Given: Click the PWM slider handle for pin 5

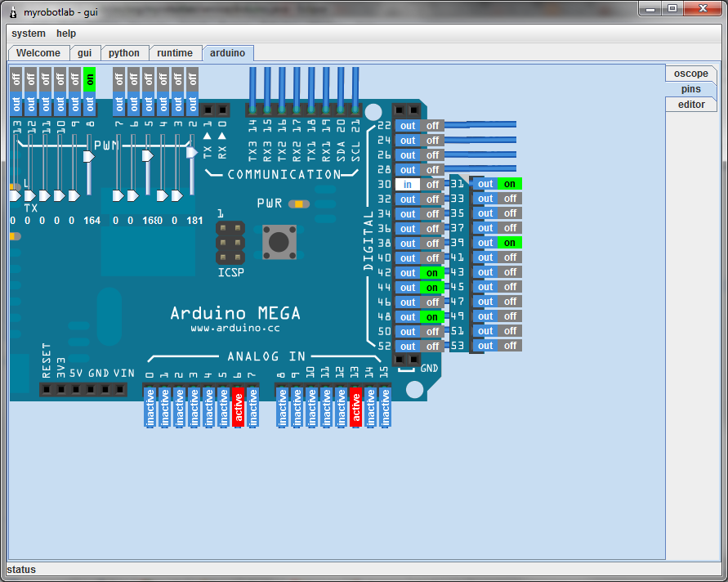Looking at the screenshot, I should coord(148,155).
